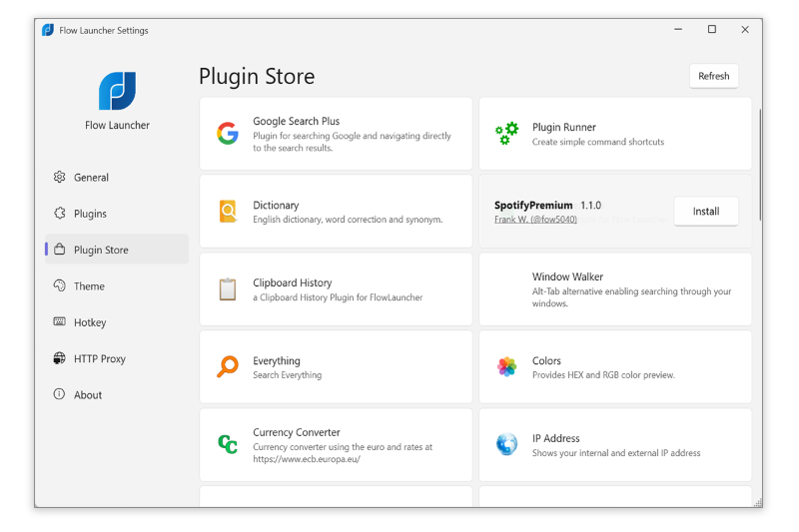Image resolution: width=799 pixels, height=532 pixels.
Task: Click the Plugins puzzle icon
Action: [x=60, y=213]
